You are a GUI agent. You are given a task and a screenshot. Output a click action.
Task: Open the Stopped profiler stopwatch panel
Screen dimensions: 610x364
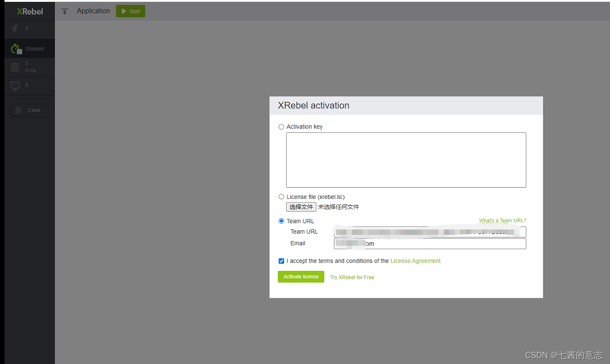(x=16, y=49)
